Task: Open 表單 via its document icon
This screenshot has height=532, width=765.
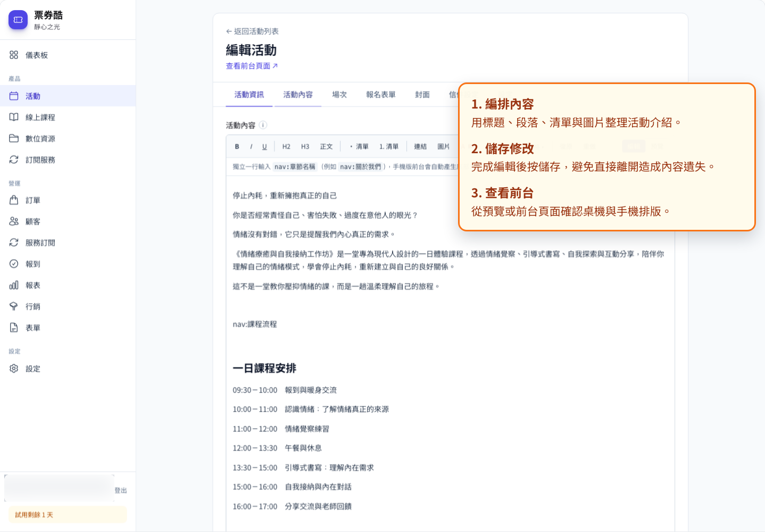Action: (14, 328)
